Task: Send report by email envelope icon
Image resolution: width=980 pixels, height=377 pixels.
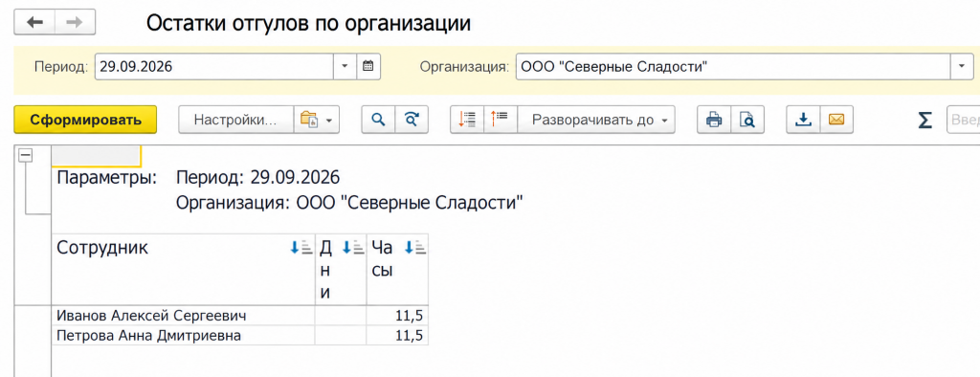Action: coord(835,120)
